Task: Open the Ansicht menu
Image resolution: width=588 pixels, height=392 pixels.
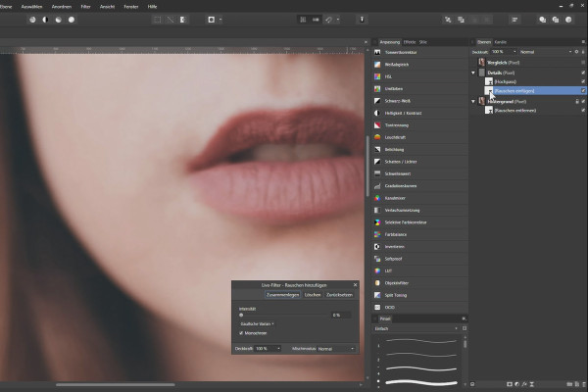Action: [x=107, y=7]
